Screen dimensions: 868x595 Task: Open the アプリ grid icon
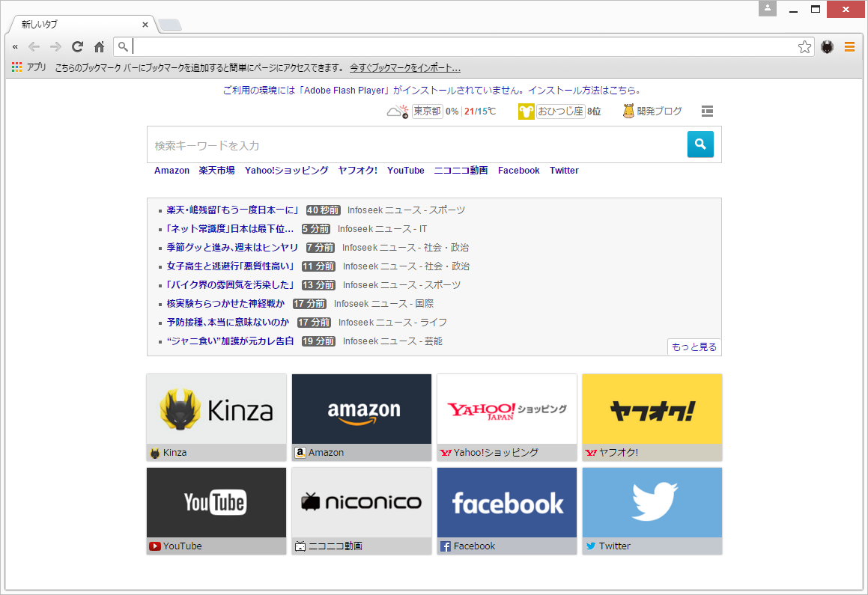click(16, 67)
